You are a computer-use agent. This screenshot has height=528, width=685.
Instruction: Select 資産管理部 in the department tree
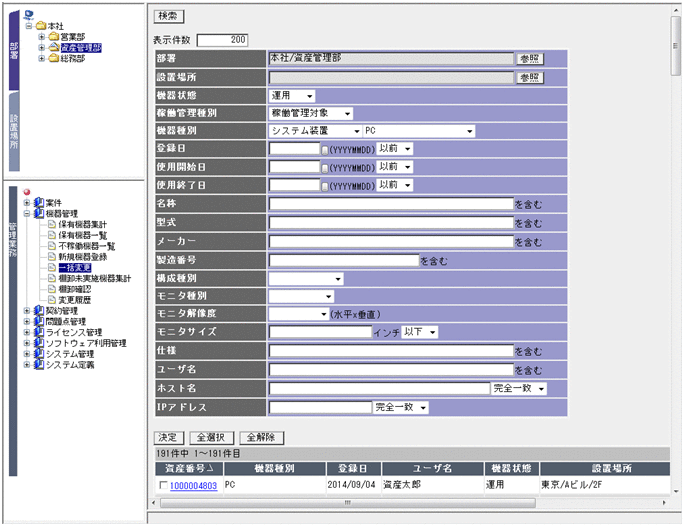(x=81, y=48)
